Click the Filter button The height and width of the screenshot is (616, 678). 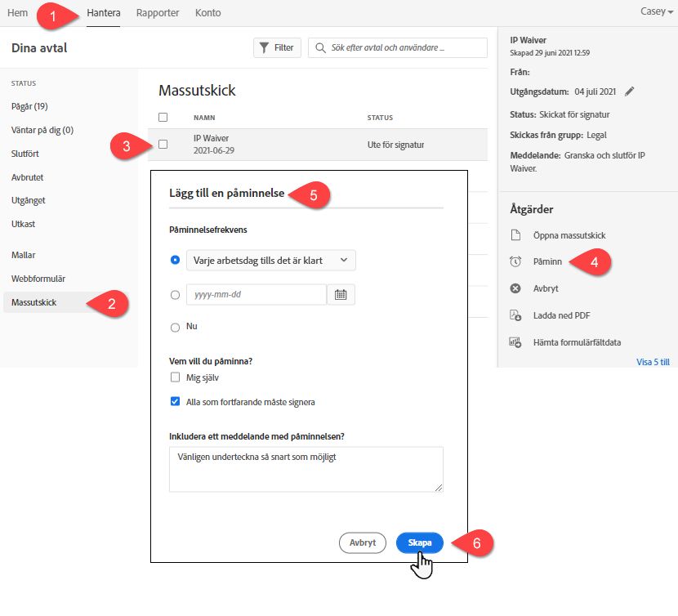coord(277,47)
